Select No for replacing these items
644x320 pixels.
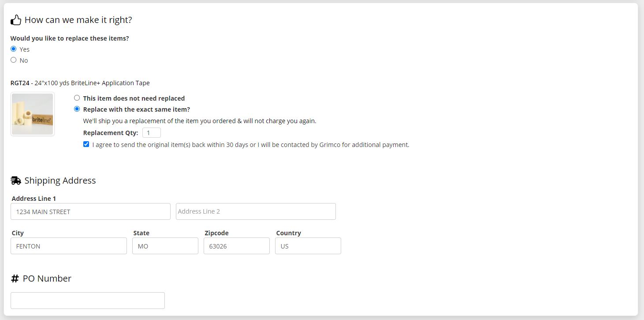click(x=14, y=60)
